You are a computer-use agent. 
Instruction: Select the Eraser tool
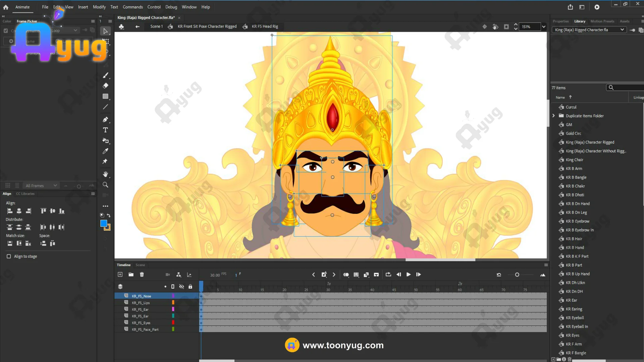(105, 85)
